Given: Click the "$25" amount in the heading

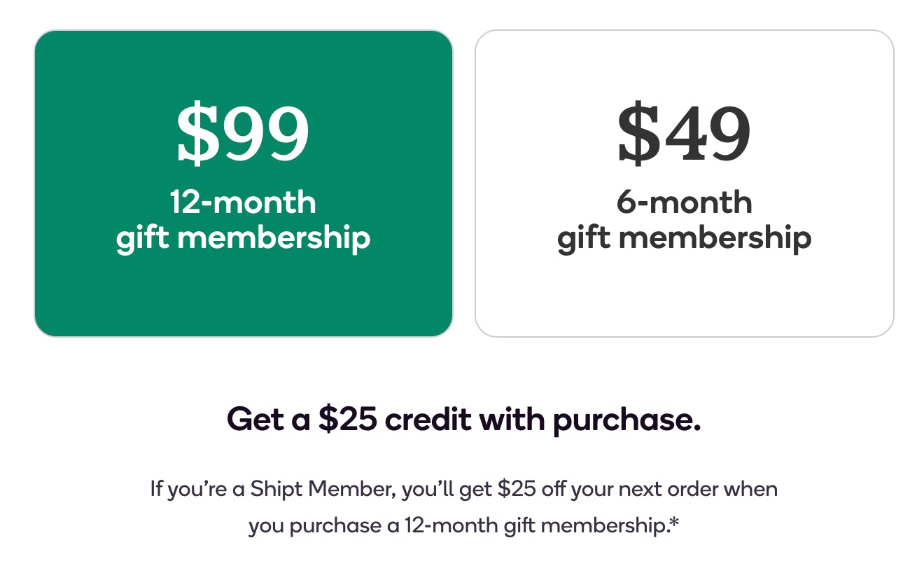Looking at the screenshot, I should coord(348,420).
